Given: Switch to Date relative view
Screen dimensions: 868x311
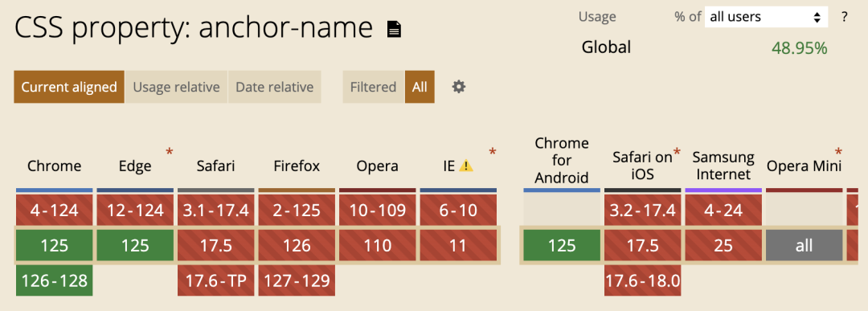Looking at the screenshot, I should (275, 87).
